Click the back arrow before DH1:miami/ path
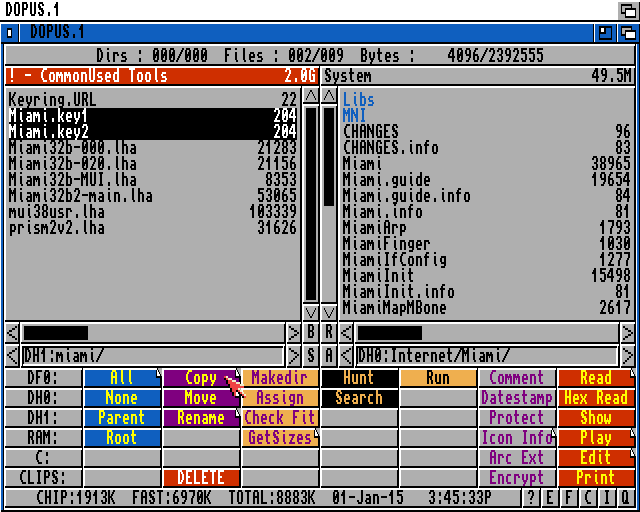The width and height of the screenshot is (640, 512). pos(12,356)
